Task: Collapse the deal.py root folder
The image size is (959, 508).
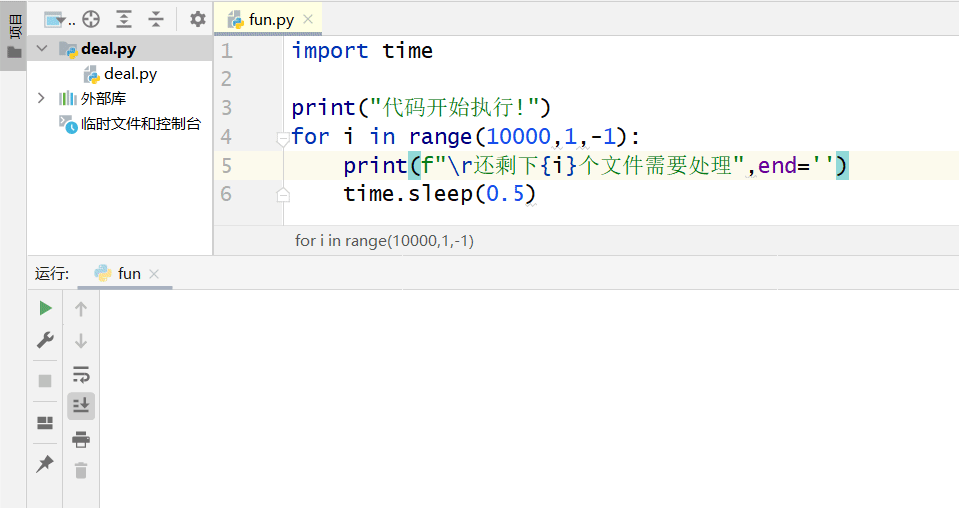Action: (41, 48)
